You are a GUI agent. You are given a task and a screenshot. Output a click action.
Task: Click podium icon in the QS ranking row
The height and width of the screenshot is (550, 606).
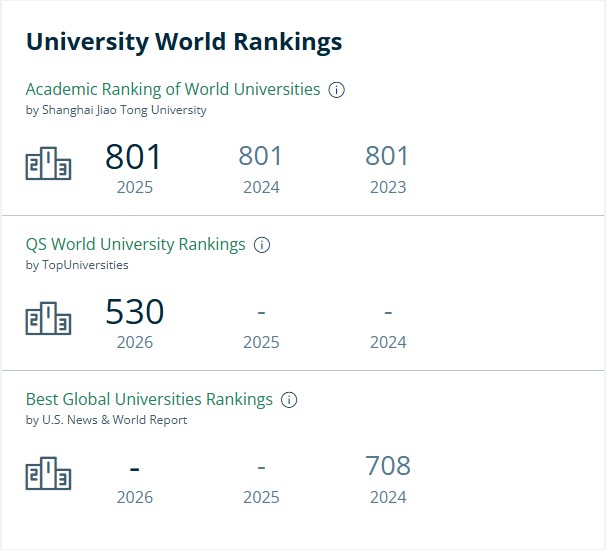[x=48, y=318]
